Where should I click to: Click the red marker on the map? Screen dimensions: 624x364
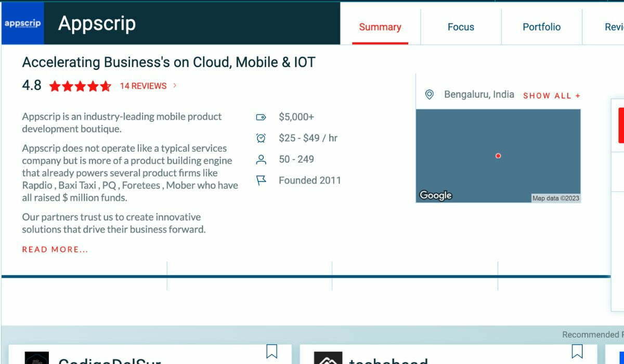pos(498,155)
